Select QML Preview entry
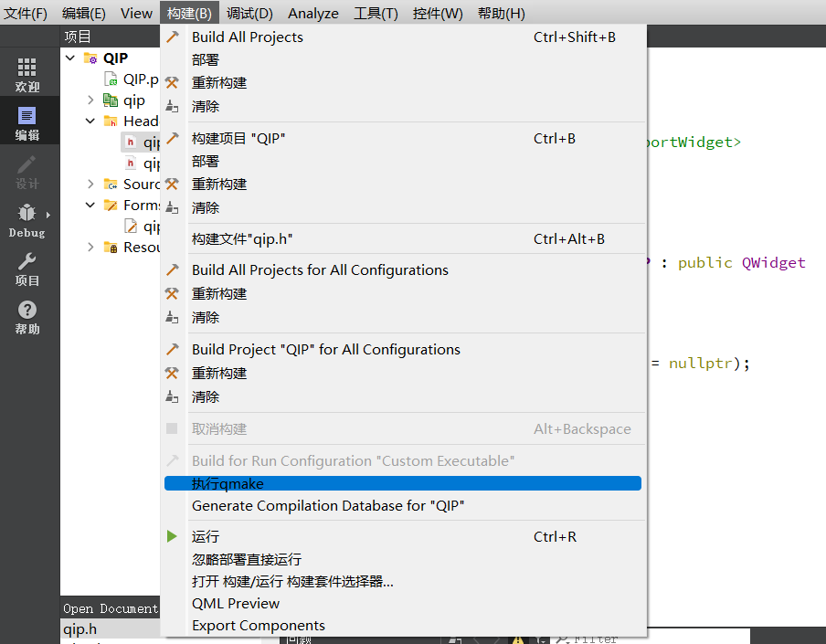 coord(403,604)
